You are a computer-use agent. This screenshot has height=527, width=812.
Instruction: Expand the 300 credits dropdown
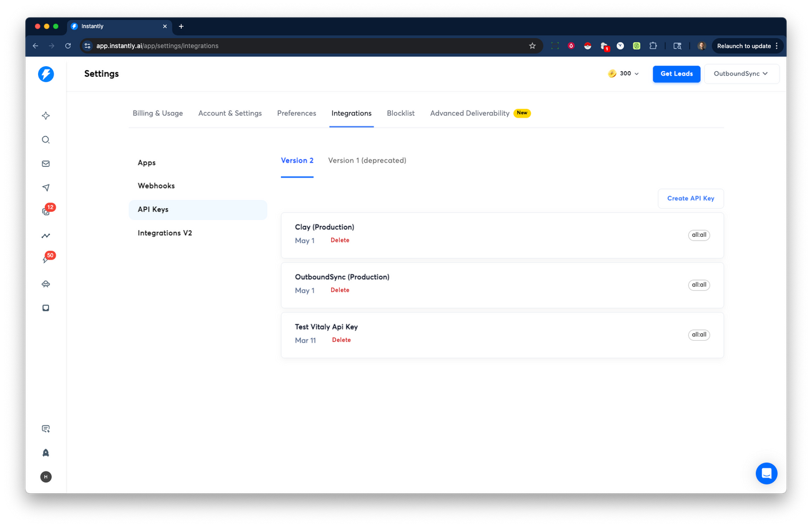pyautogui.click(x=623, y=73)
